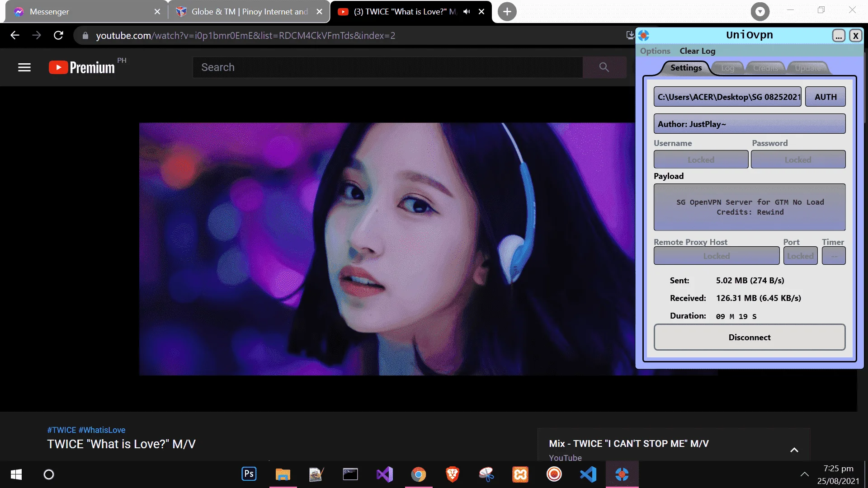Select the TWICE What is Love tab
This screenshot has height=488, width=868.
pos(410,12)
